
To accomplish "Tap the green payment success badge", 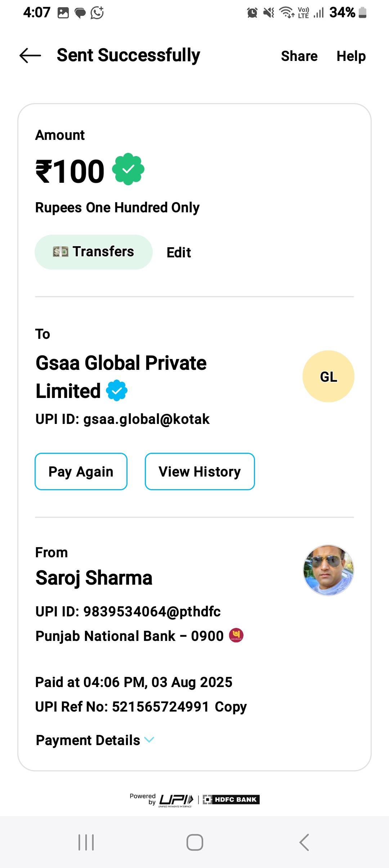I will coord(128,169).
